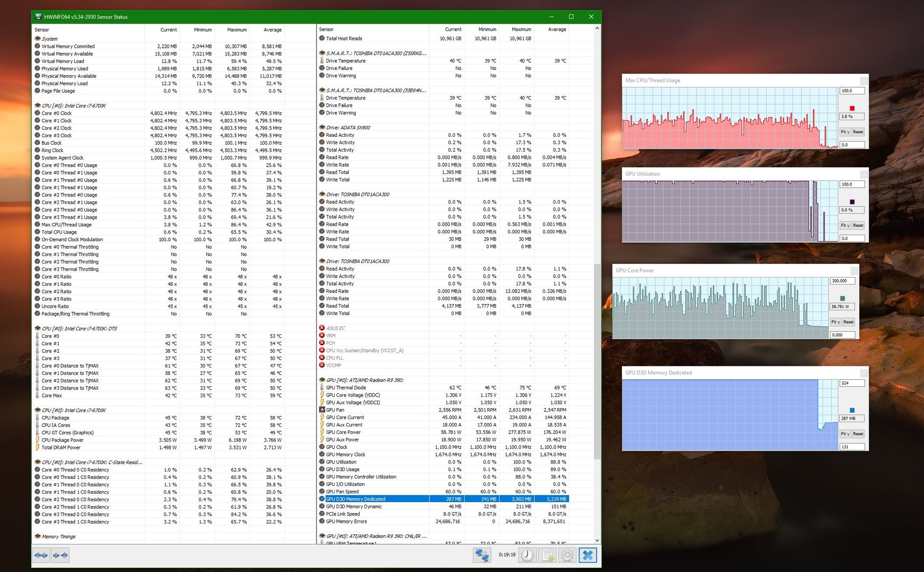The height and width of the screenshot is (572, 924).
Task: Click the shrink layout arrows button
Action: coord(60,555)
